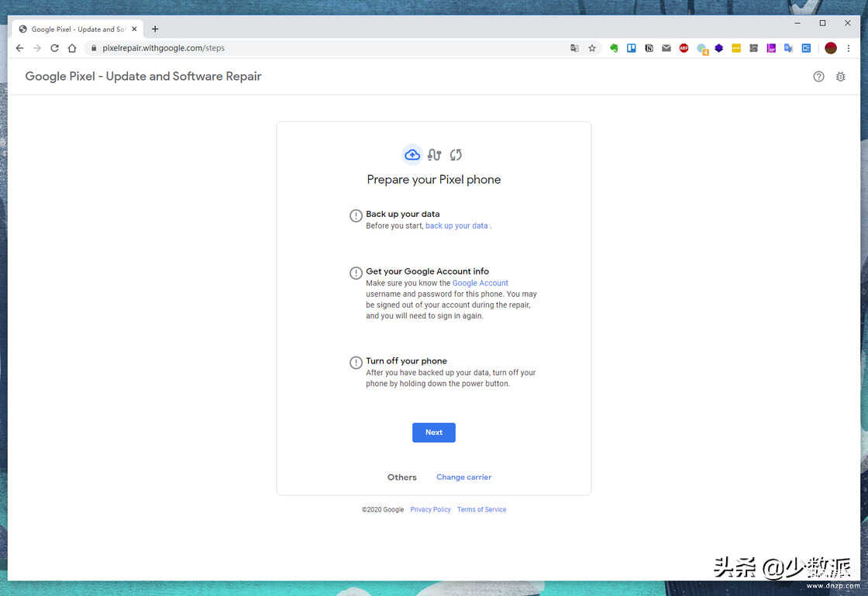This screenshot has height=596, width=868.
Task: Open the blue grid layout extension
Action: tap(806, 48)
